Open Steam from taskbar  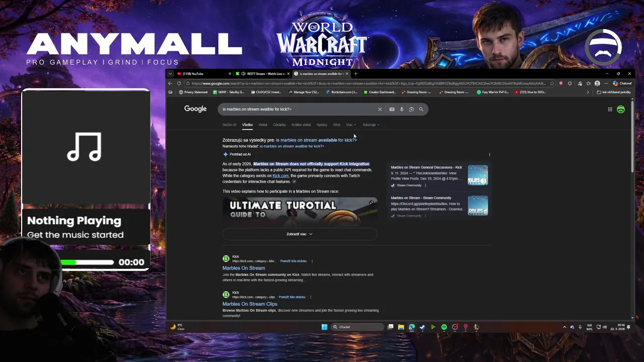tap(422, 327)
